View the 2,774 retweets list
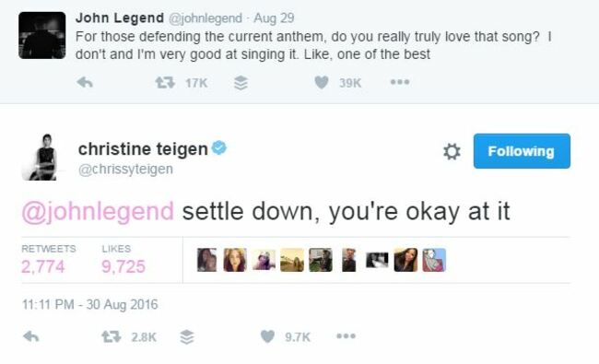Viewport: 599px width, 364px height. click(49, 260)
